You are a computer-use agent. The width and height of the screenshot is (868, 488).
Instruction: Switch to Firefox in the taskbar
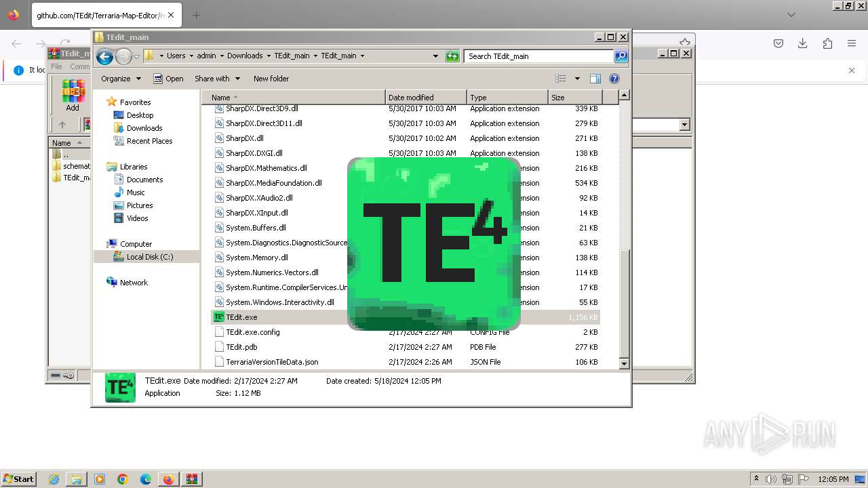pos(168,479)
